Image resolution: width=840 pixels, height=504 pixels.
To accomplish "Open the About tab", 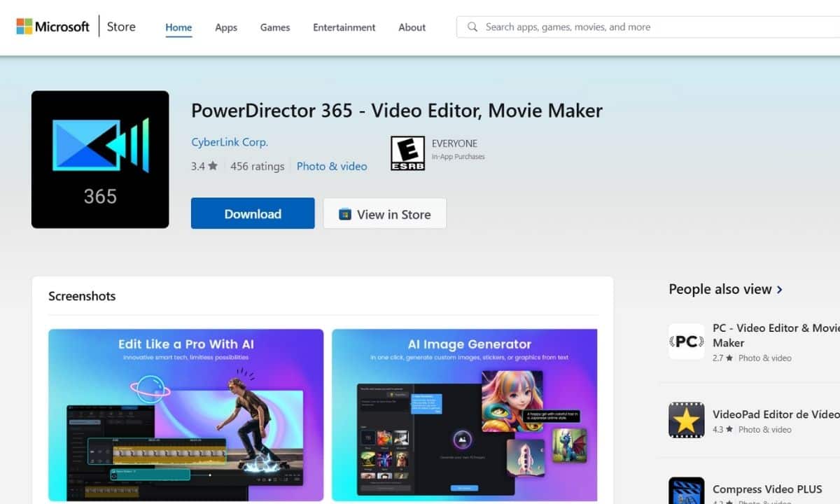I will pos(412,27).
